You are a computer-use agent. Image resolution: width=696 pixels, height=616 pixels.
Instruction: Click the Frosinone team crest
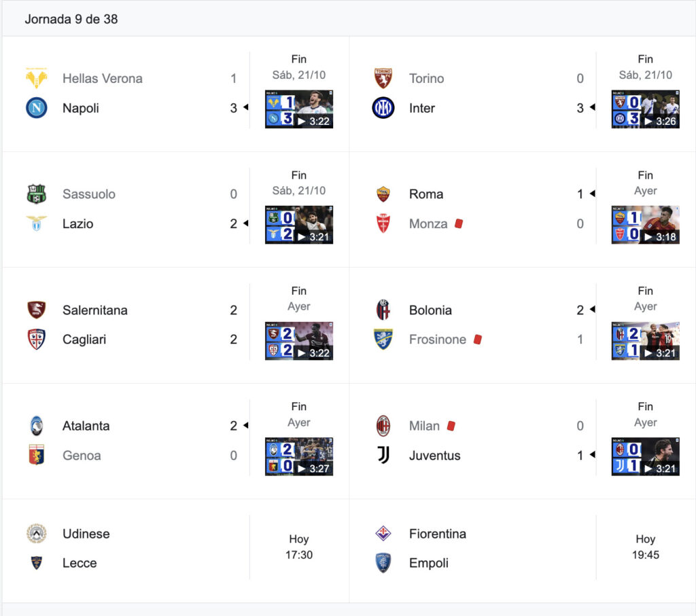click(x=383, y=340)
